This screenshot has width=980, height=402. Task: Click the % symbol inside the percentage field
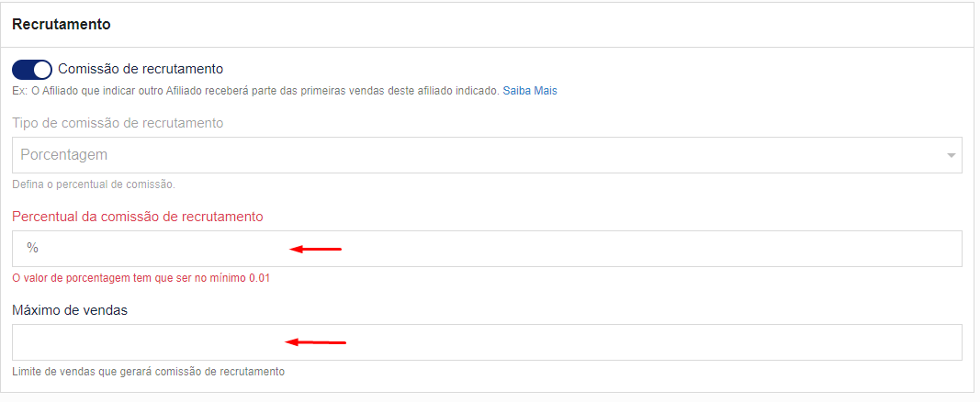[32, 248]
